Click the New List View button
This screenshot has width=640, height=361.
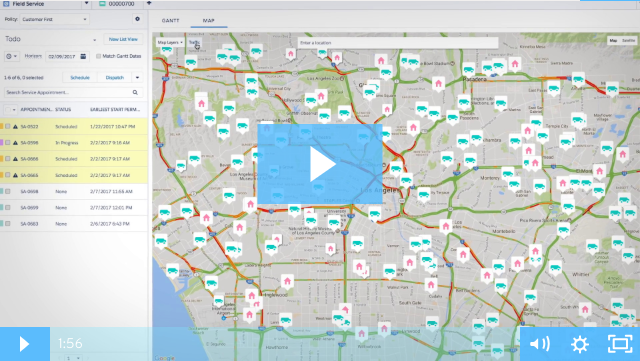[x=123, y=39]
